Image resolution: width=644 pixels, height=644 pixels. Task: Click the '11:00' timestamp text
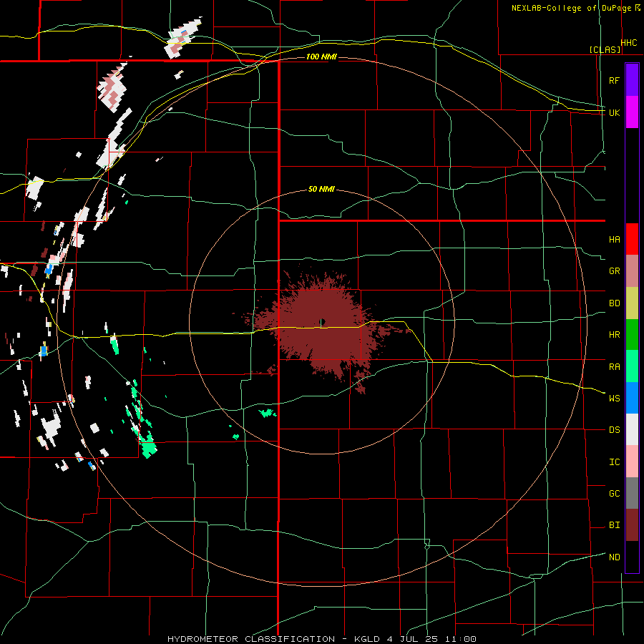[460, 639]
